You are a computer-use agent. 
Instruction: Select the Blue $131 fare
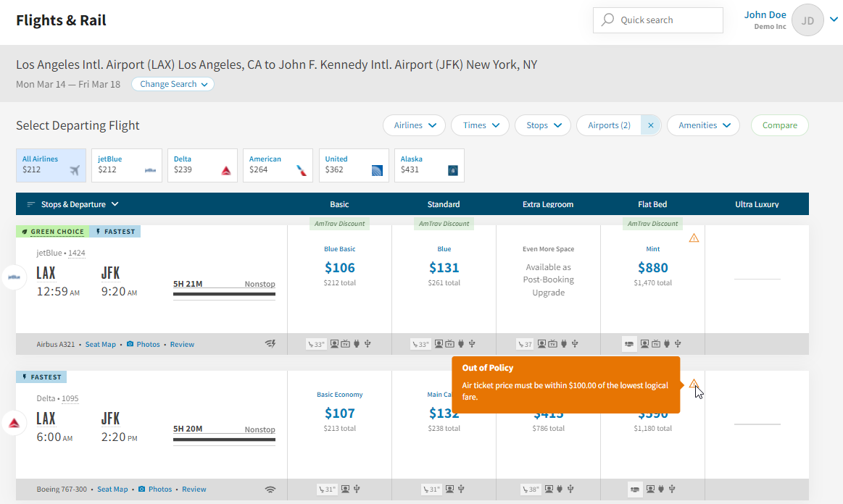444,267
